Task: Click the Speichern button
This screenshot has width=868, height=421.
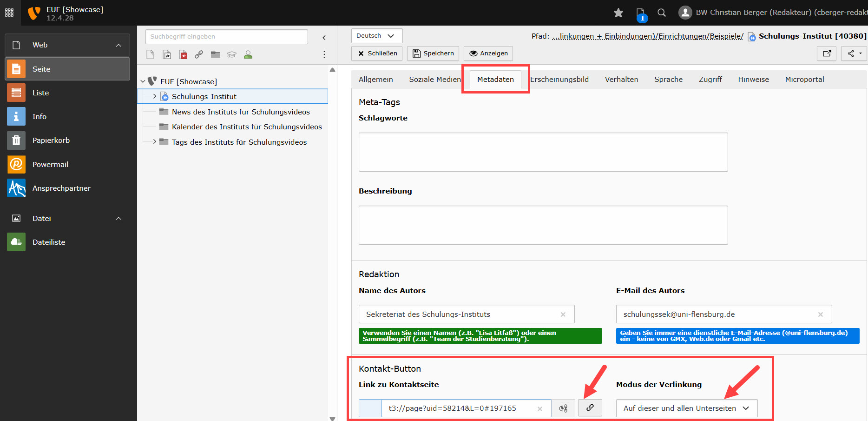Action: pos(433,53)
